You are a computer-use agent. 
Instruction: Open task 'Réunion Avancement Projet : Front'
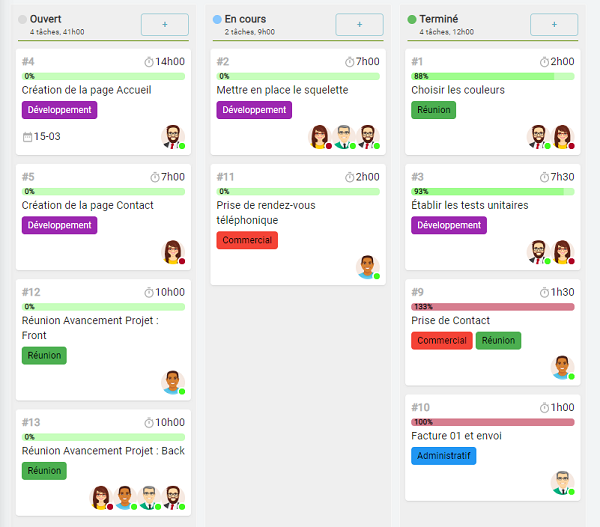coord(90,328)
